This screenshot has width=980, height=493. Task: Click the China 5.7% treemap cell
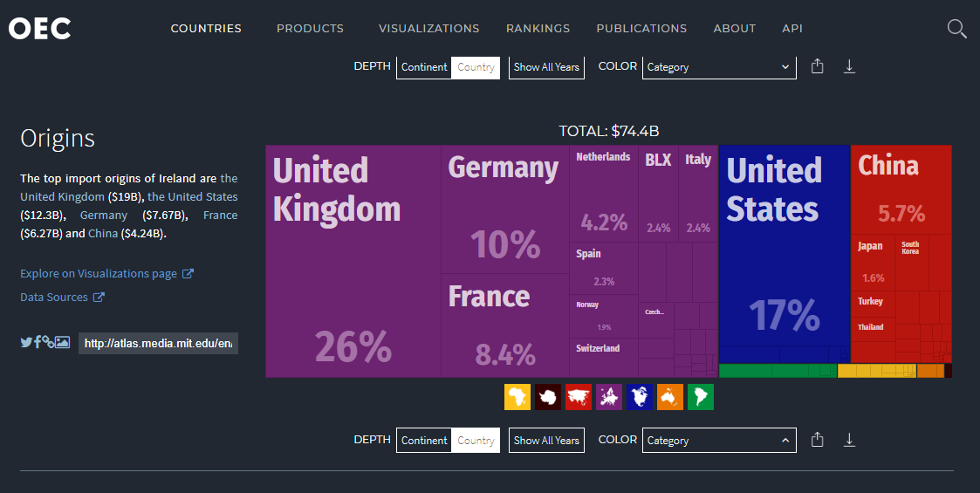pos(901,190)
